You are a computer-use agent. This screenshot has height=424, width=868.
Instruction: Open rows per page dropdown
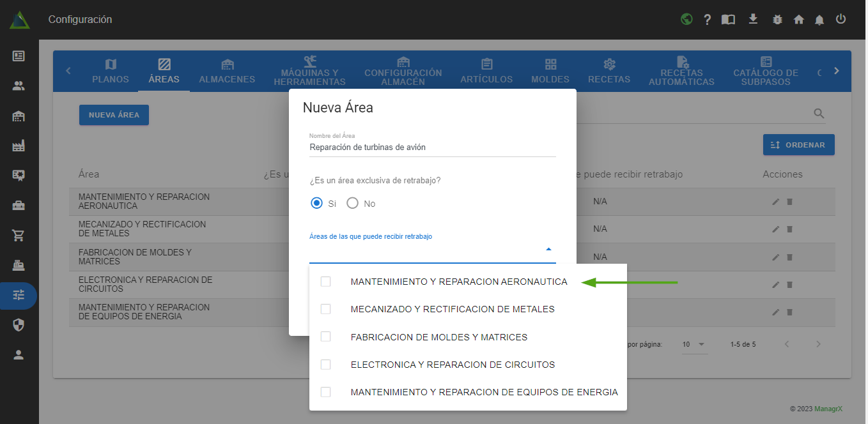(694, 344)
